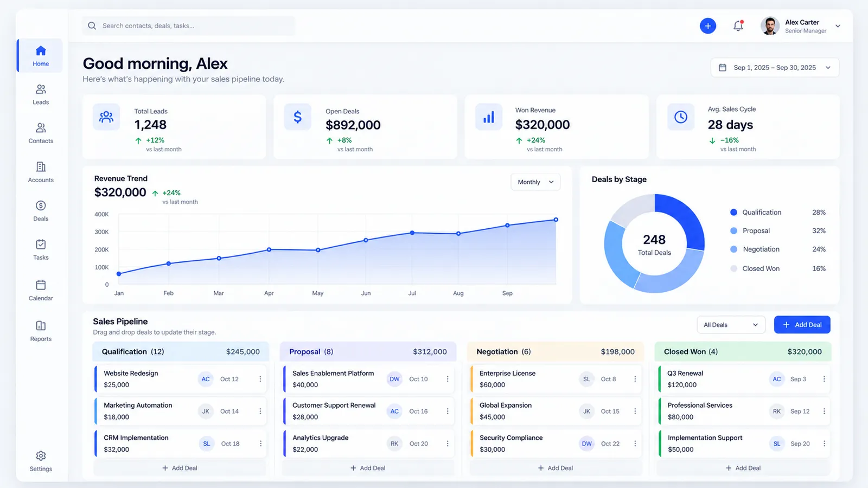Select Qualification legend color dot

(x=733, y=213)
